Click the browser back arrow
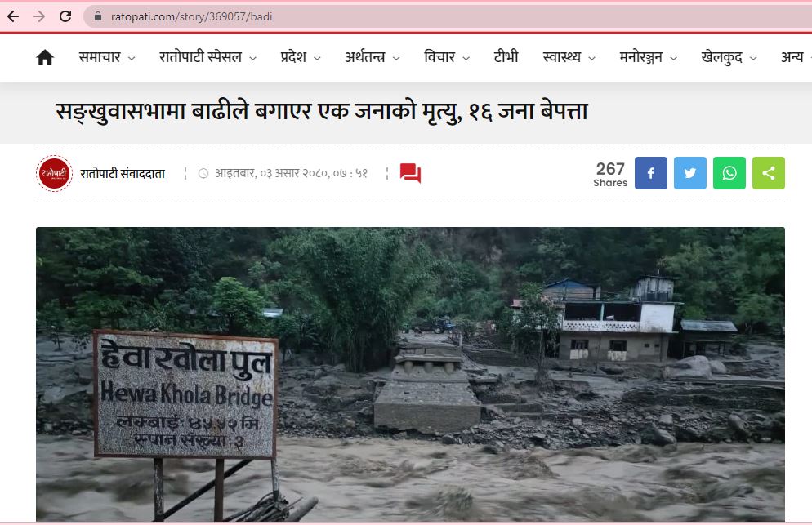This screenshot has width=812, height=525. coord(13,16)
